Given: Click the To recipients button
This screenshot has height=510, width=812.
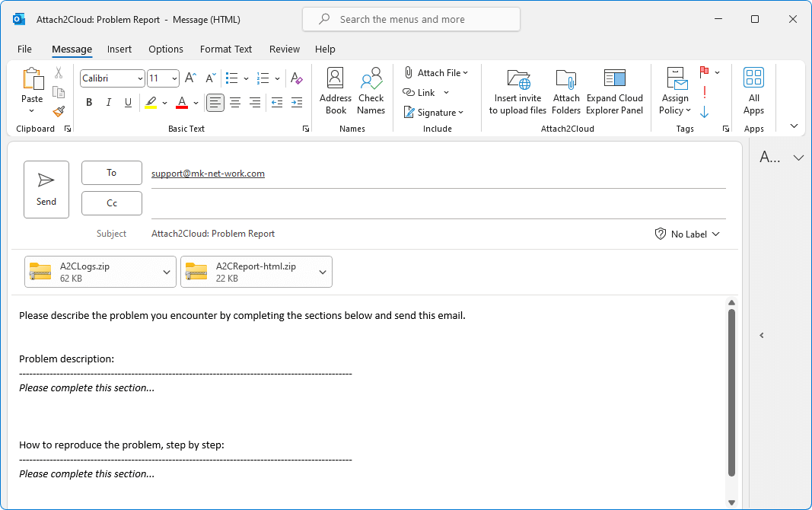Looking at the screenshot, I should tap(112, 173).
